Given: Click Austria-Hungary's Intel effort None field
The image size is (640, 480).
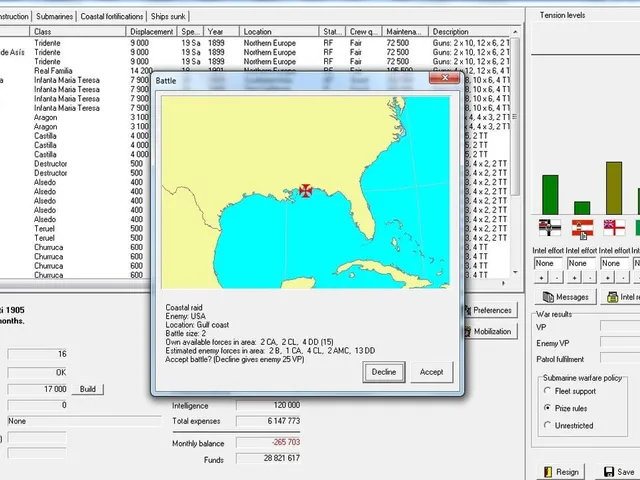Looking at the screenshot, I should point(581,263).
